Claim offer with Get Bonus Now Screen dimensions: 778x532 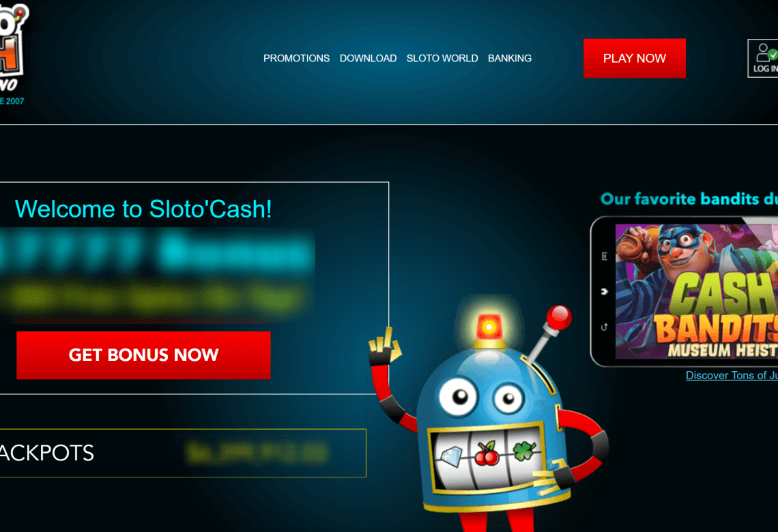[143, 355]
